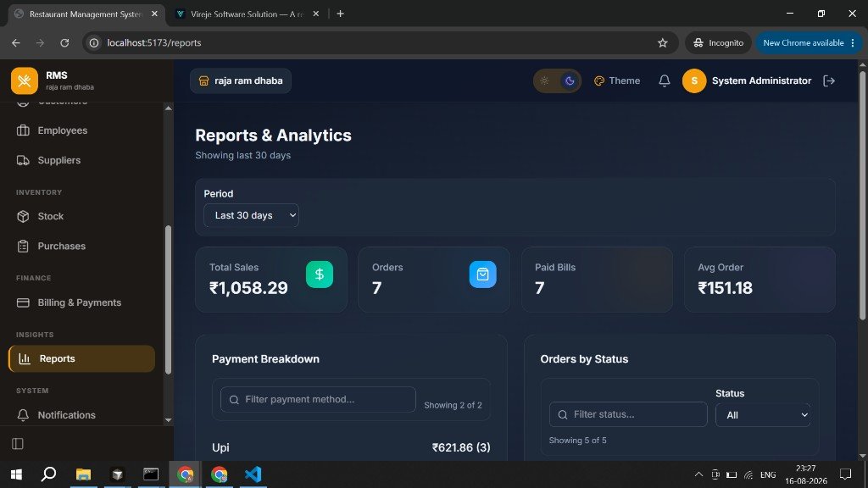Viewport: 868px width, 488px height.
Task: Open Suppliers in the sidebar
Action: point(81,160)
